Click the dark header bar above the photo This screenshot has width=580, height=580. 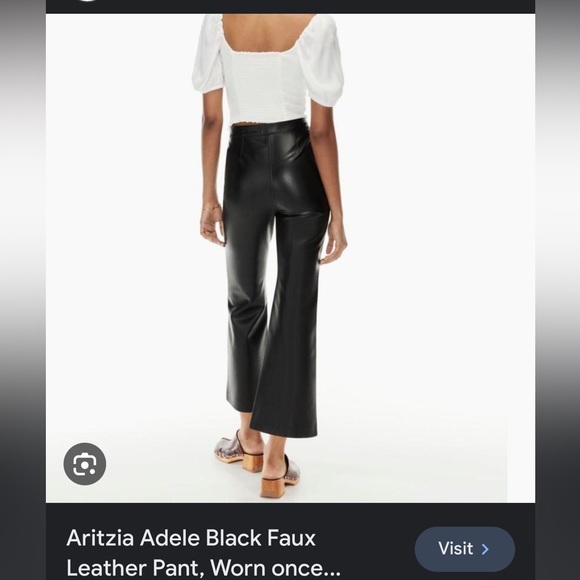click(290, 6)
